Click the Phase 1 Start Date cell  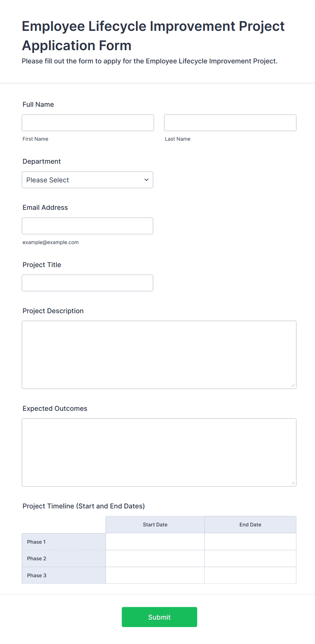pos(155,541)
